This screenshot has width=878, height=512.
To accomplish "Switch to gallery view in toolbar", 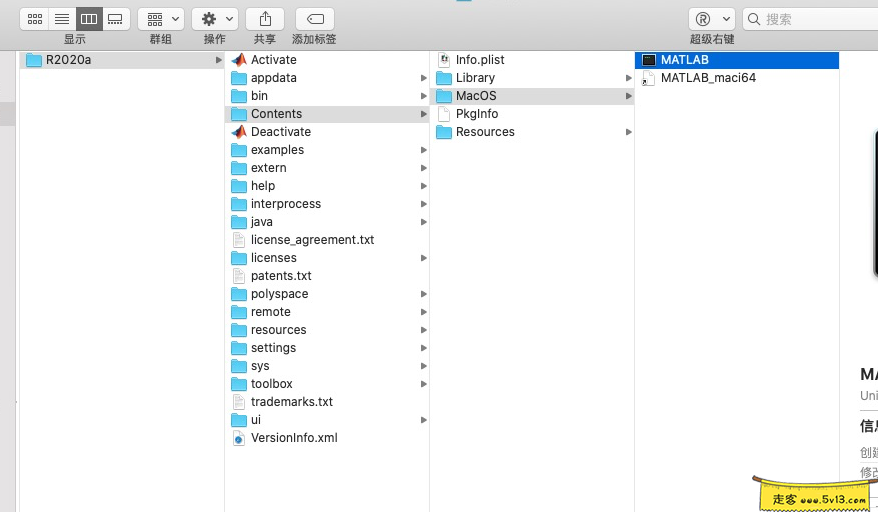I will click(x=115, y=19).
